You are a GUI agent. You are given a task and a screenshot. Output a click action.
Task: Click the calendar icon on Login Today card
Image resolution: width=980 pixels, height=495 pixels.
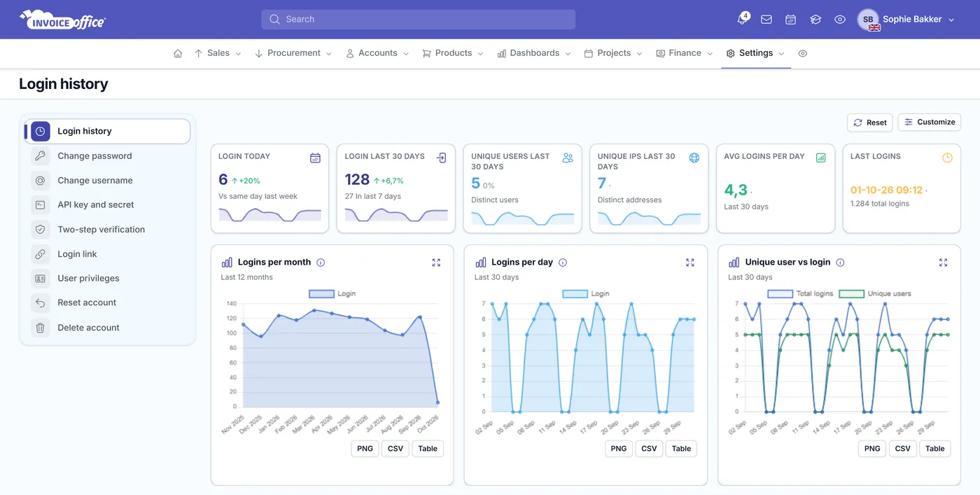click(315, 158)
